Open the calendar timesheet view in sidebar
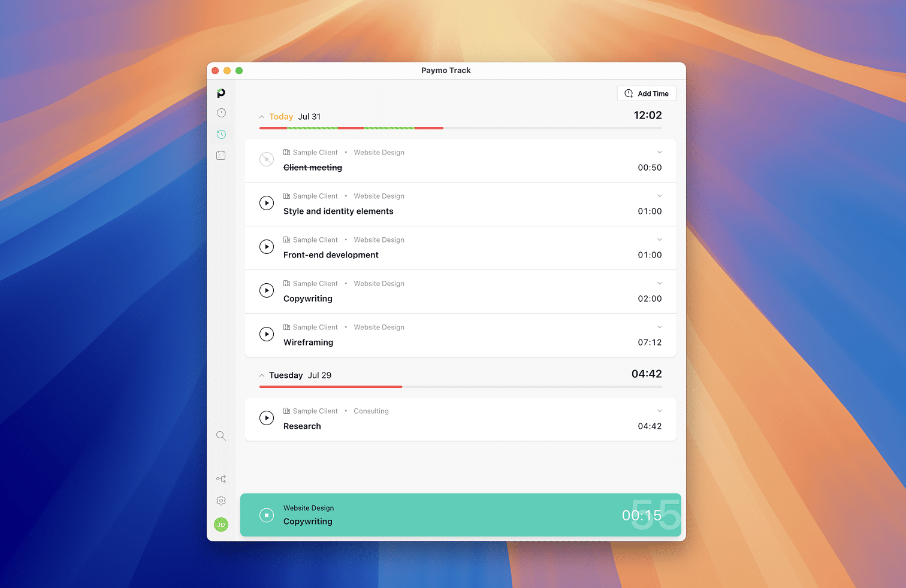The width and height of the screenshot is (906, 588). 221,156
